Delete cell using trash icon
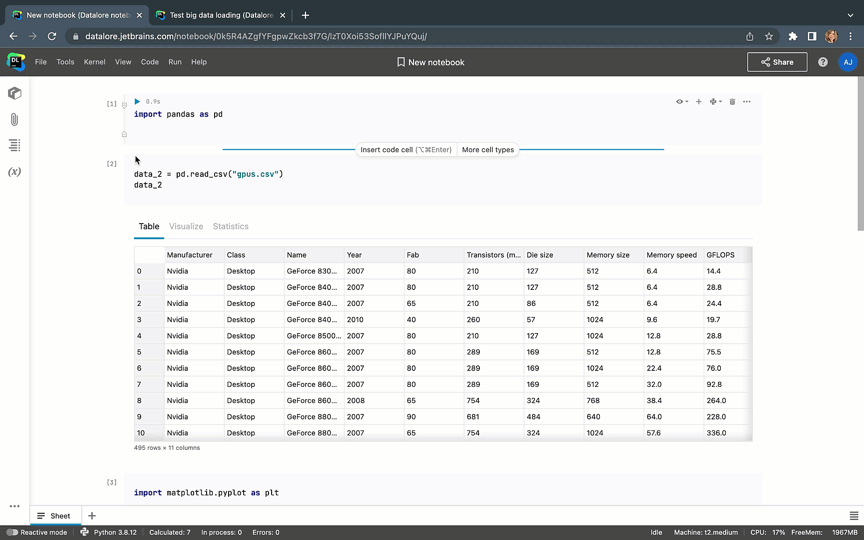 [732, 102]
